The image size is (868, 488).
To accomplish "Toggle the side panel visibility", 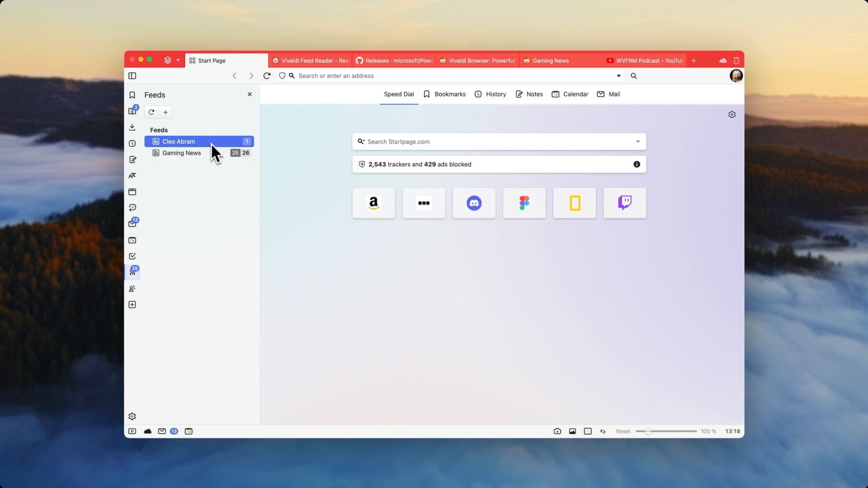I will coord(132,76).
